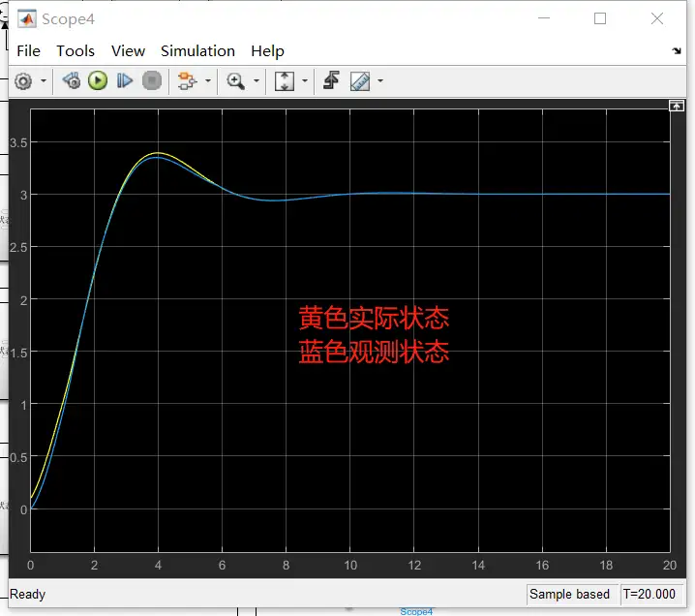
Task: Run the simulation with the Play button
Action: coord(98,80)
